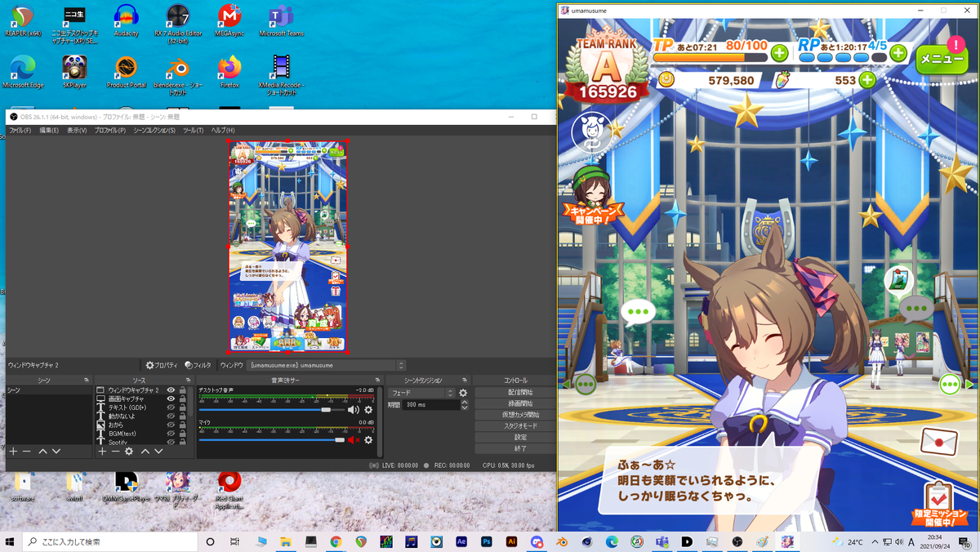Open プロファイル(P) menu in OBS
Image resolution: width=980 pixels, height=552 pixels.
tap(110, 130)
